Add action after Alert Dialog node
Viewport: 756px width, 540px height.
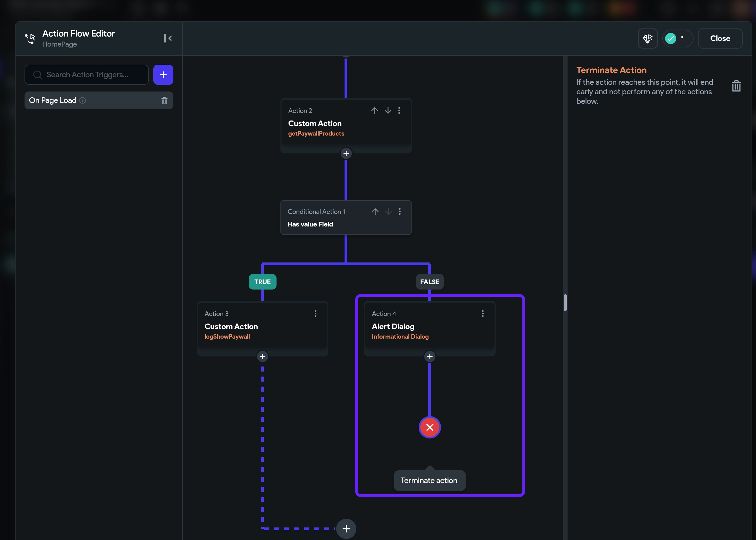coord(430,356)
